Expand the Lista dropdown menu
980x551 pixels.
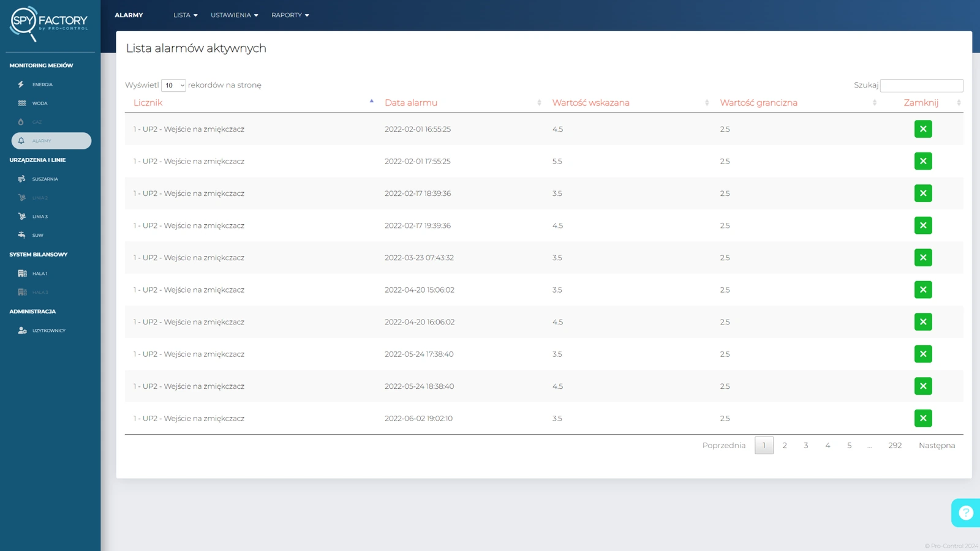click(x=185, y=15)
